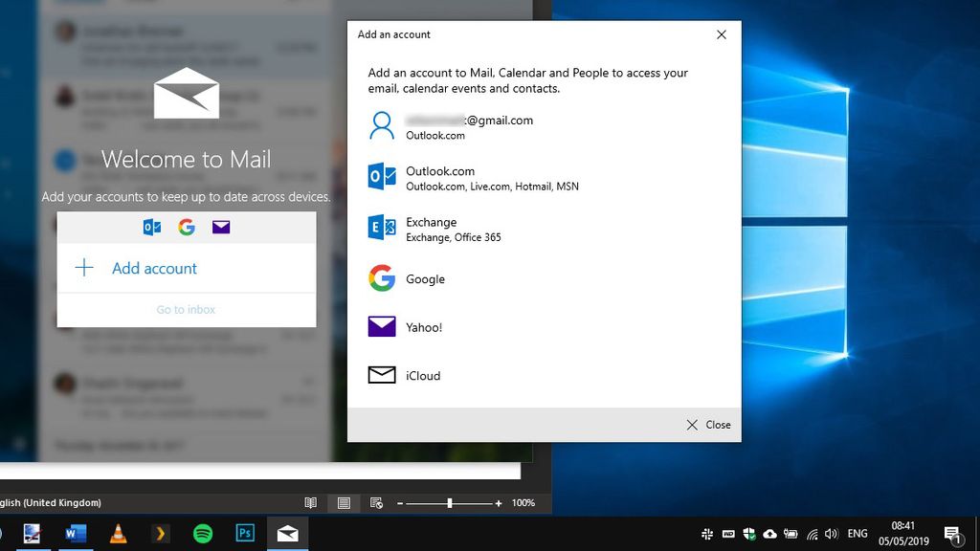The width and height of the screenshot is (980, 551).
Task: Click the zoom slider handle
Action: coord(449,502)
